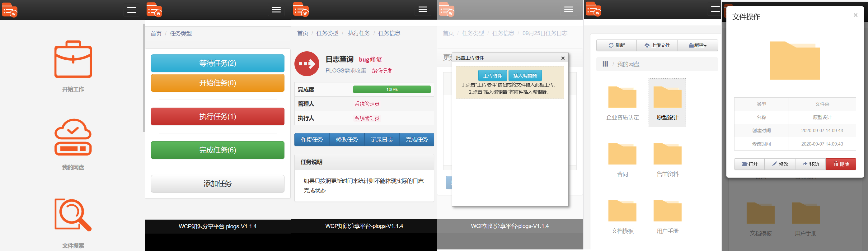Open the green 完成任务(6) button
Viewport: 868px width, 251px height.
click(x=218, y=150)
